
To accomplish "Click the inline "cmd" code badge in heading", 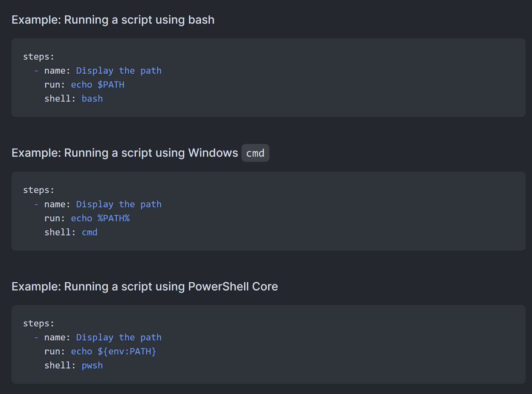I will [255, 153].
